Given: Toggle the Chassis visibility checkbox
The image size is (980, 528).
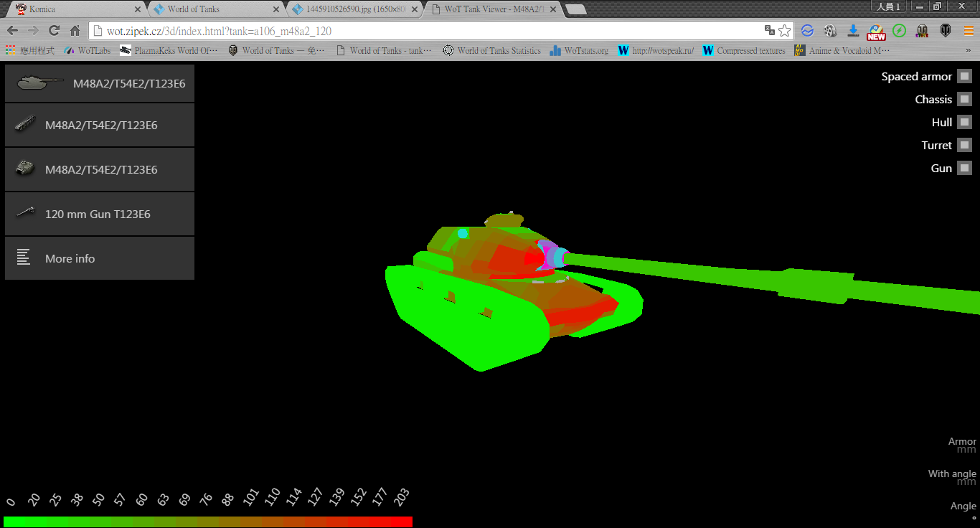Looking at the screenshot, I should coord(965,99).
